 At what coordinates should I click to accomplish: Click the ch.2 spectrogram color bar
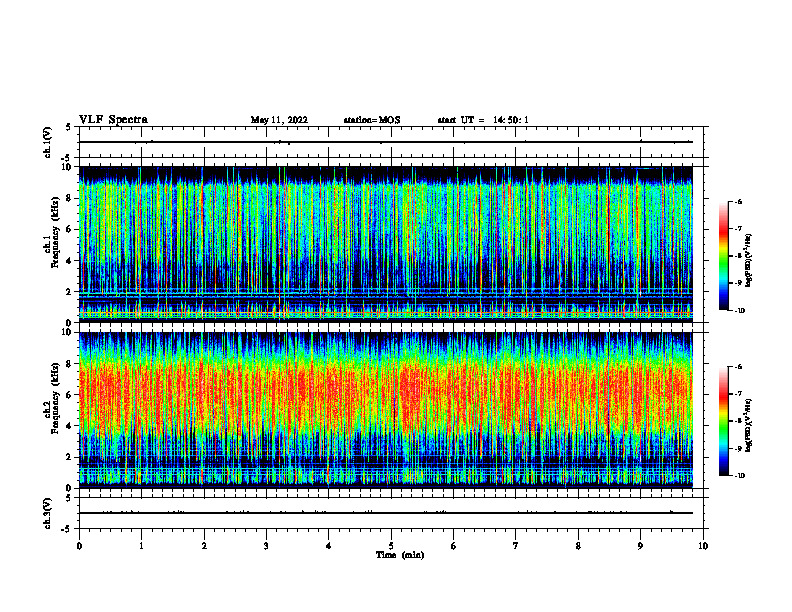[x=724, y=421]
